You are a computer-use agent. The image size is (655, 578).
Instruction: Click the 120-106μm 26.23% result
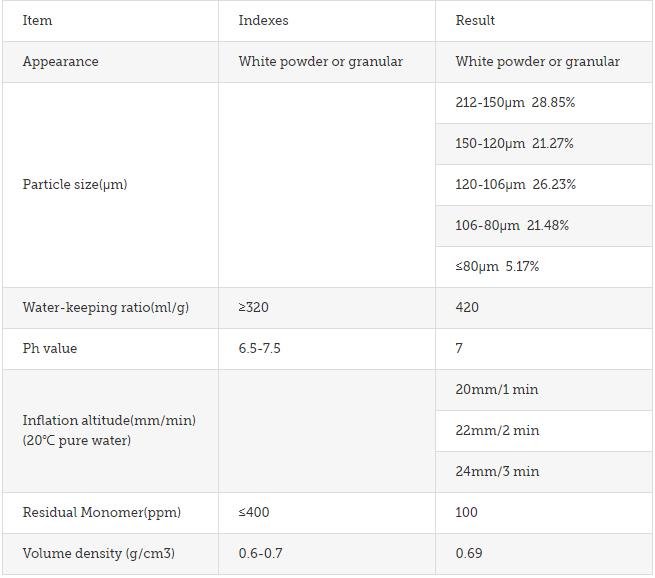pyautogui.click(x=515, y=185)
